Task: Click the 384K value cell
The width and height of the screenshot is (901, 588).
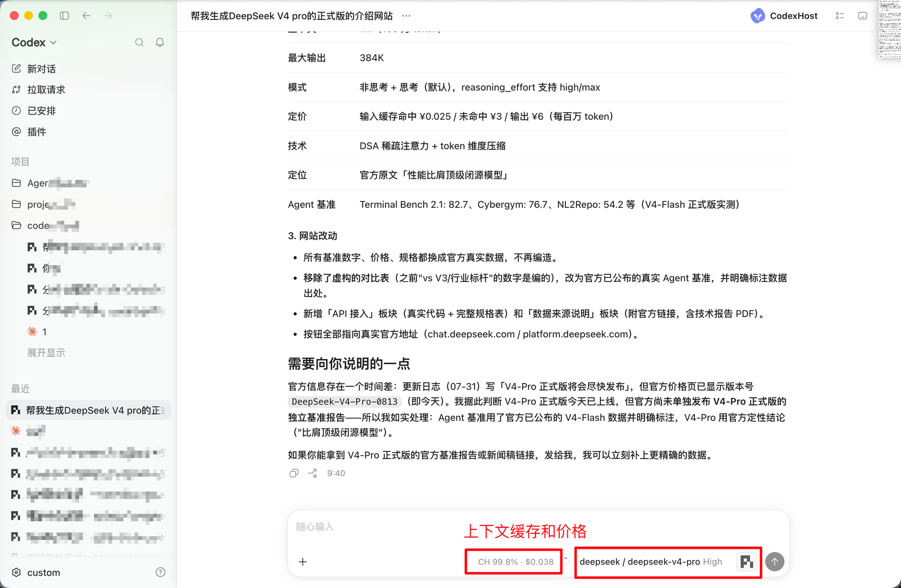Action: [372, 58]
